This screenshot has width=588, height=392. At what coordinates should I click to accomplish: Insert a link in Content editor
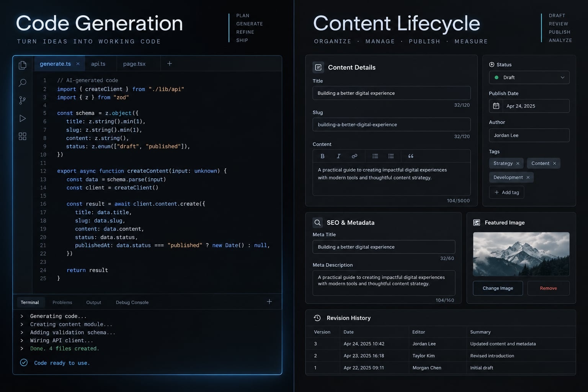(354, 156)
